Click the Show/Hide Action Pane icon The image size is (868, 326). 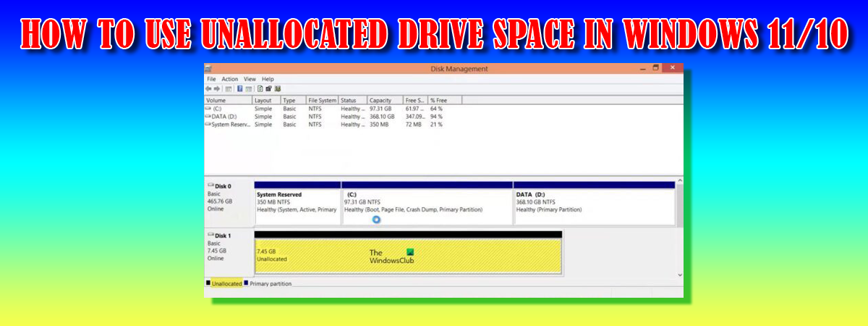[x=249, y=89]
